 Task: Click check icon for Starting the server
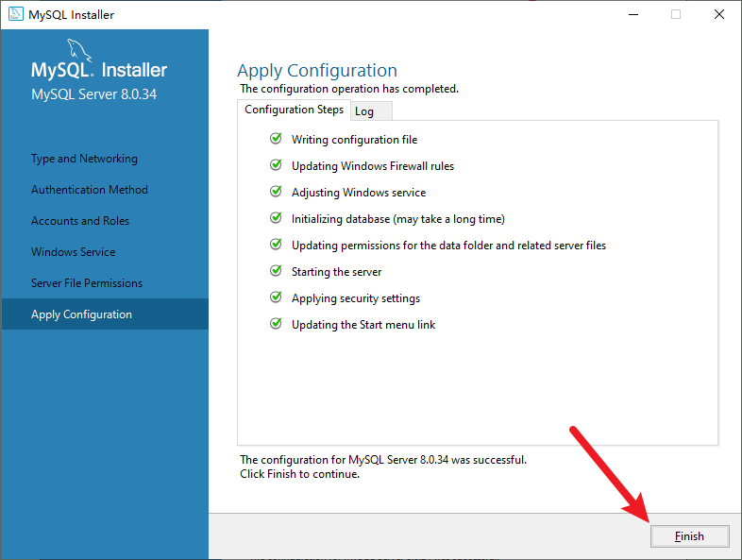pos(276,271)
